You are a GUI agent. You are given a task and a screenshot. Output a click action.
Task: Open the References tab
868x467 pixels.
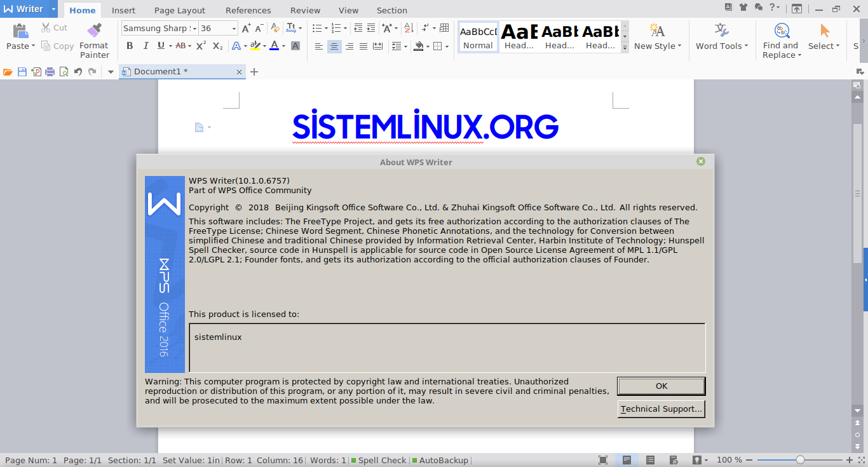(x=248, y=10)
